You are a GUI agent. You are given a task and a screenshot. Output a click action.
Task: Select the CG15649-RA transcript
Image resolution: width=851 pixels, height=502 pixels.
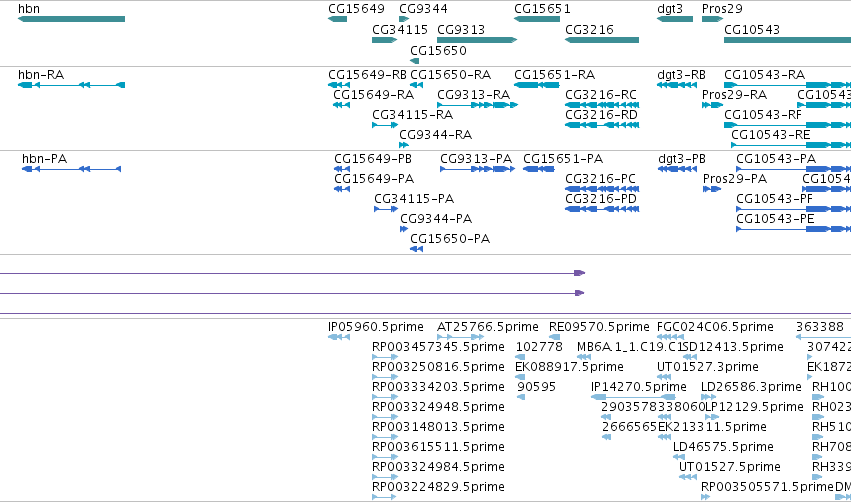[x=341, y=105]
